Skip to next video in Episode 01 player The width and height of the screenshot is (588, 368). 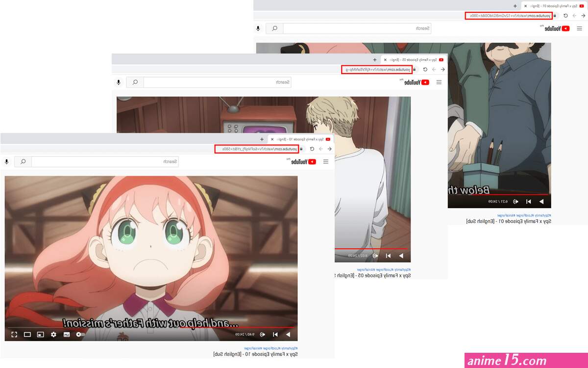[529, 201]
